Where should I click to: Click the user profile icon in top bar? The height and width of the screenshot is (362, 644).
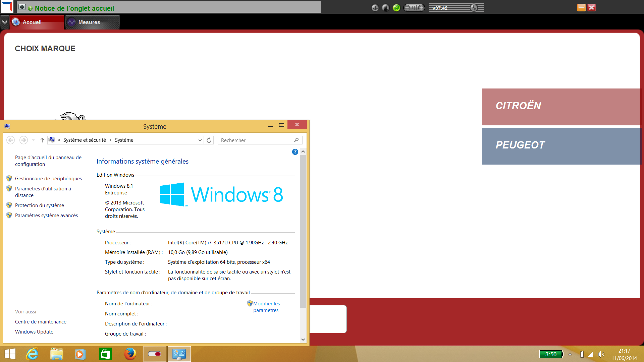[x=386, y=8]
